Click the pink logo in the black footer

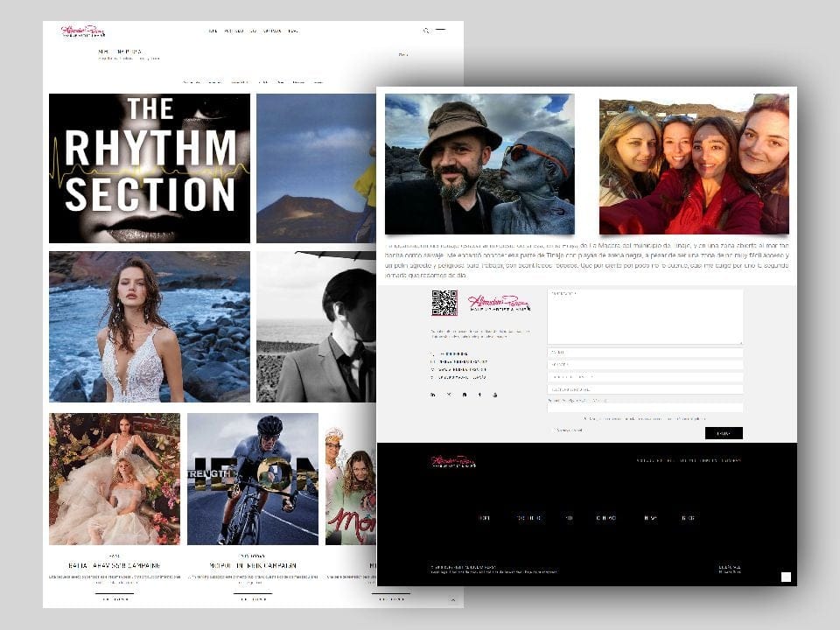[x=453, y=462]
